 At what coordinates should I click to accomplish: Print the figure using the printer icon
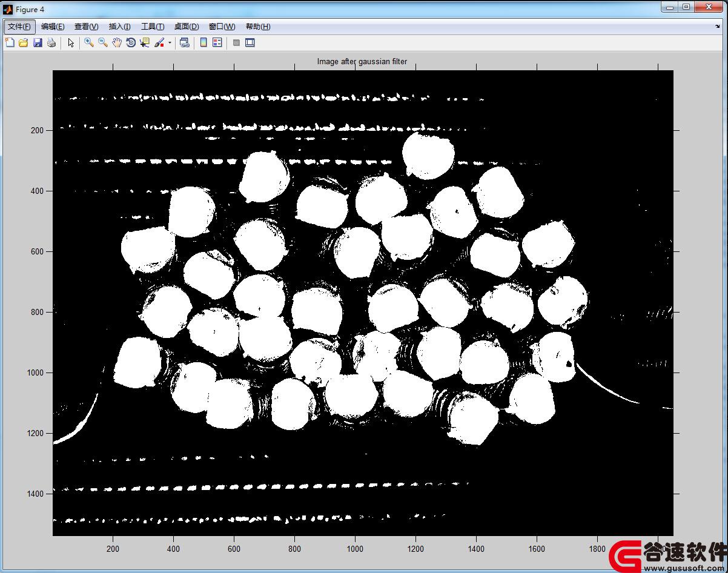click(x=51, y=42)
